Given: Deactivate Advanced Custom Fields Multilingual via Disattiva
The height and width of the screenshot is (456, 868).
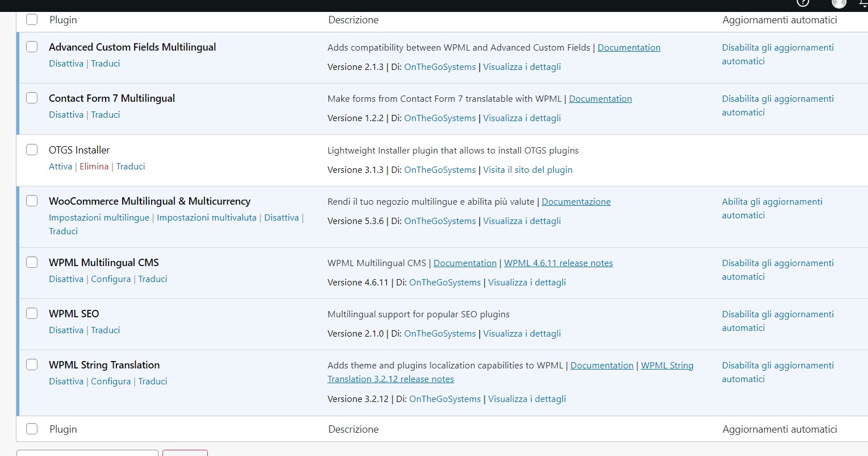Looking at the screenshot, I should coord(66,63).
